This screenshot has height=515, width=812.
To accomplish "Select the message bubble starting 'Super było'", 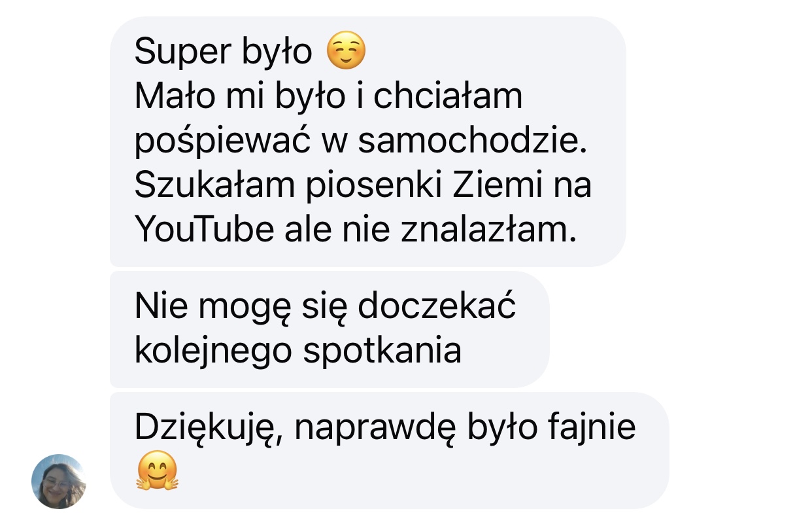I will click(367, 141).
